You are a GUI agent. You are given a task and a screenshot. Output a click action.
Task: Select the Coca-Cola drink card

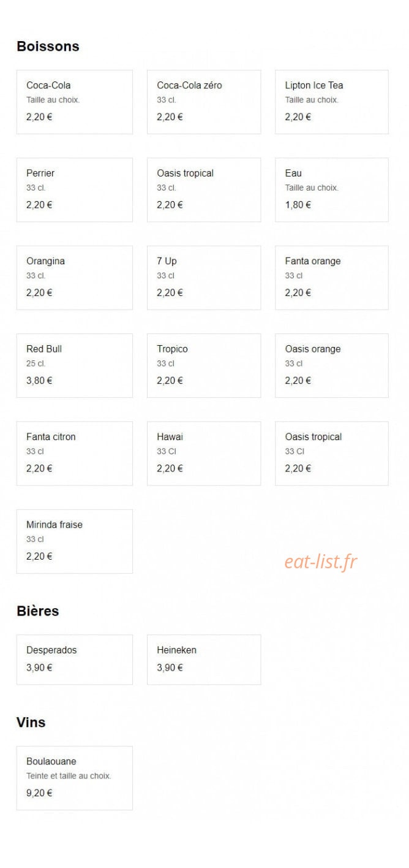click(x=74, y=102)
